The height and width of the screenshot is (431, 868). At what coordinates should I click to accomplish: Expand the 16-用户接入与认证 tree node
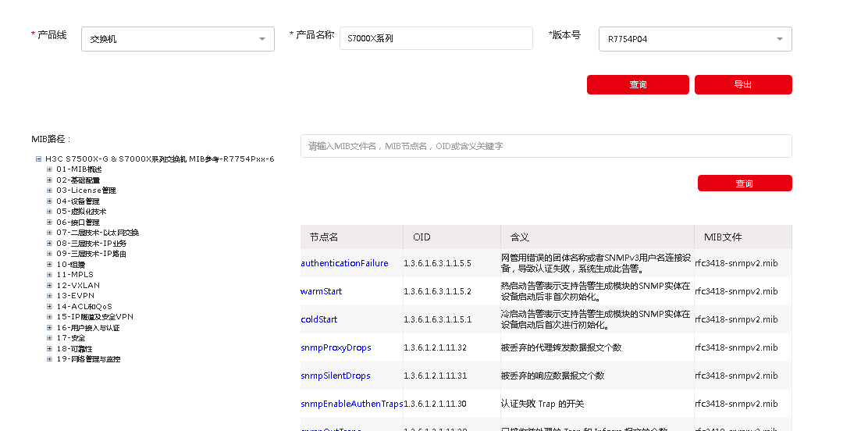49,327
